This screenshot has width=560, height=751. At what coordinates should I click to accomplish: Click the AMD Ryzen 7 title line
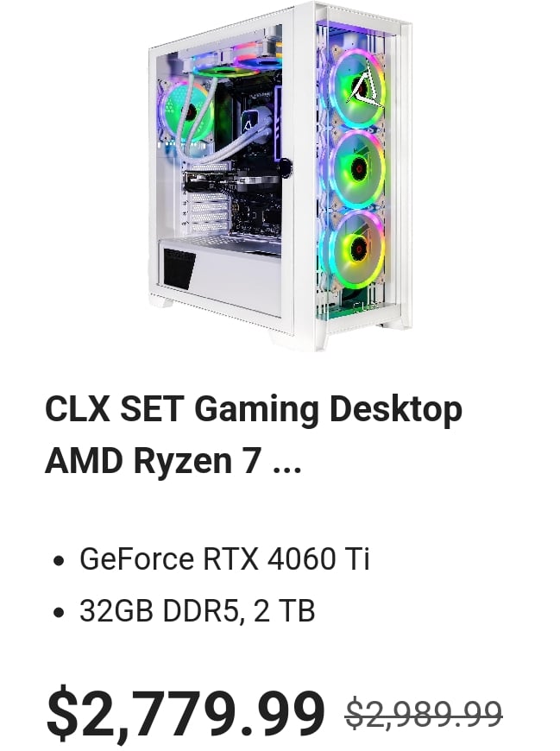(154, 460)
